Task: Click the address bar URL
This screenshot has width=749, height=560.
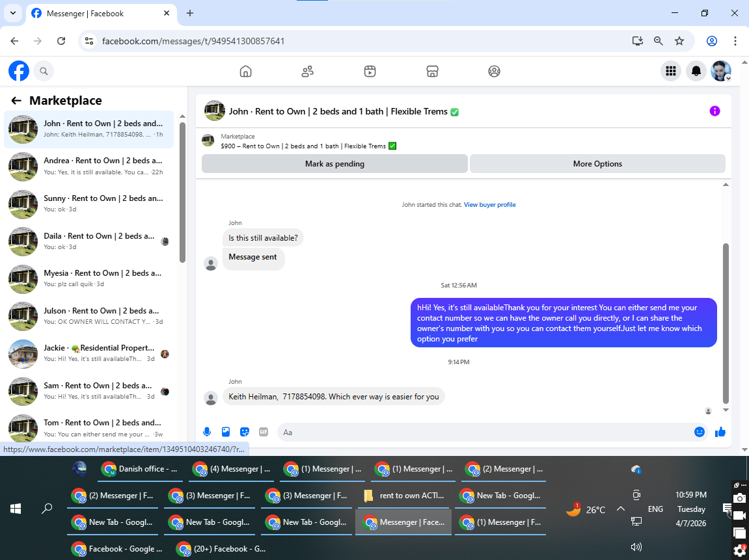Action: (x=193, y=41)
